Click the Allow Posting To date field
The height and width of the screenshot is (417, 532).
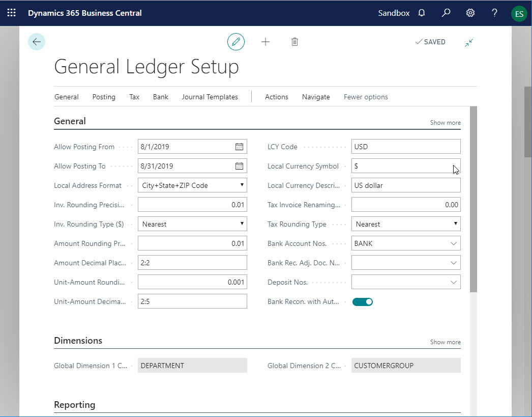click(192, 166)
